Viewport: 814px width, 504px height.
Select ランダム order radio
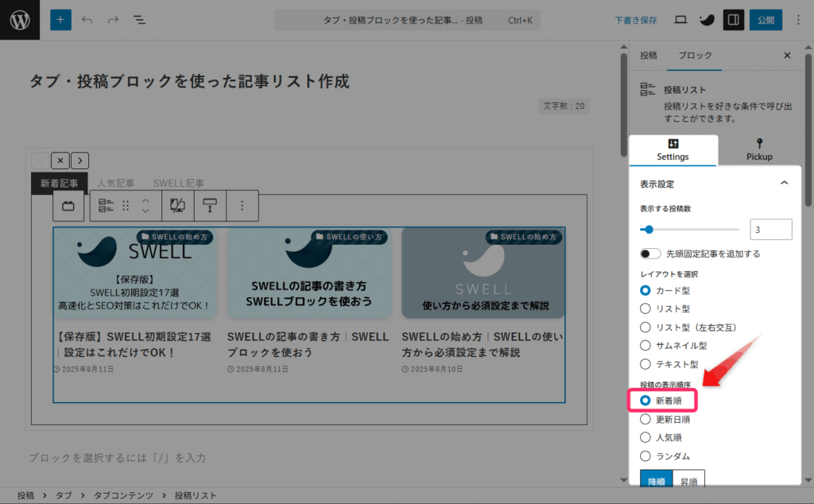coord(645,456)
